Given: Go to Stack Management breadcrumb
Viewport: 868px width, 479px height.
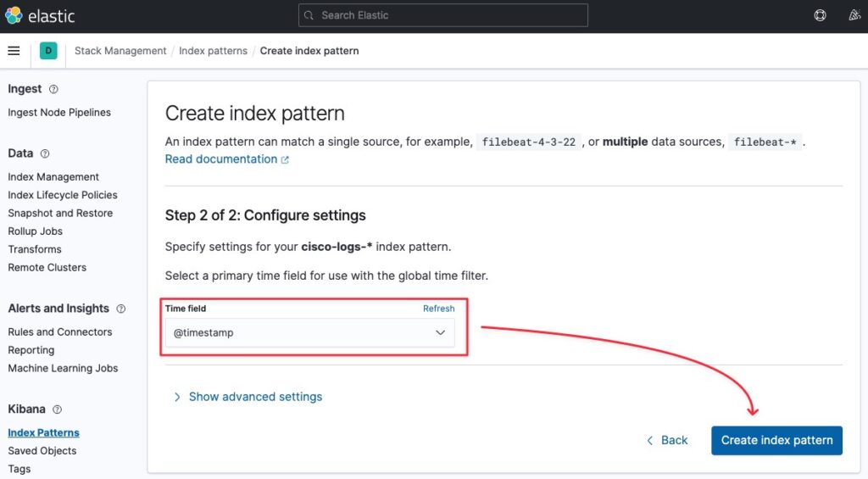Looking at the screenshot, I should click(x=120, y=51).
